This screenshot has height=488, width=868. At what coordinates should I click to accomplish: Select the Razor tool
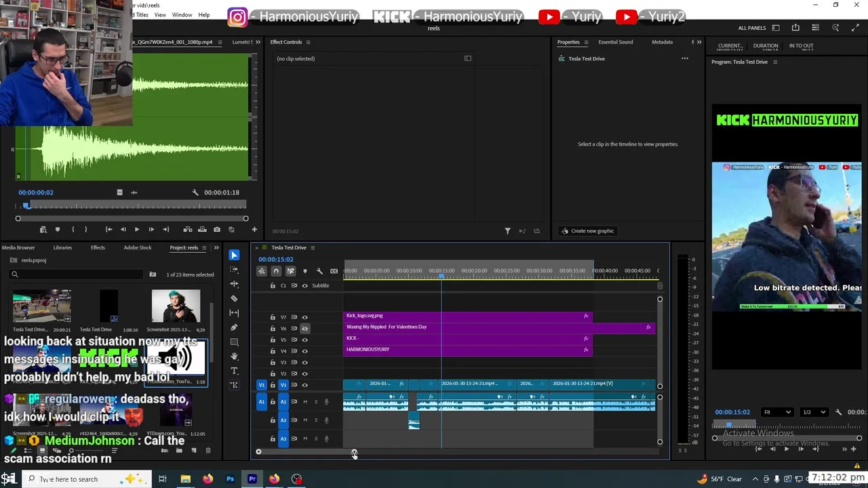(x=234, y=298)
